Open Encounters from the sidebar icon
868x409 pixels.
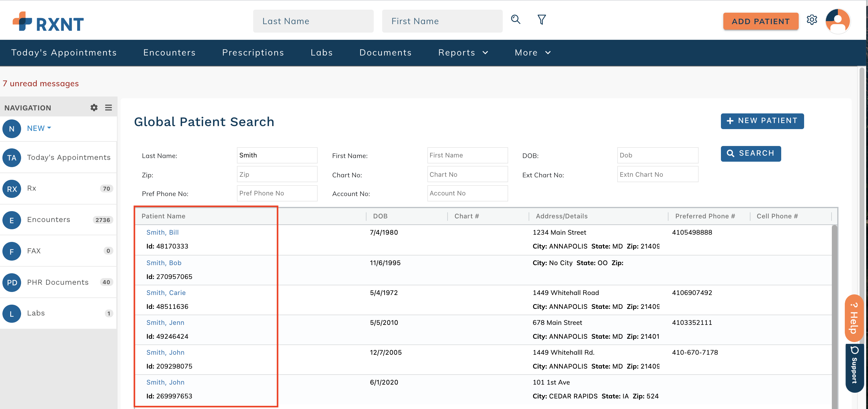[11, 220]
